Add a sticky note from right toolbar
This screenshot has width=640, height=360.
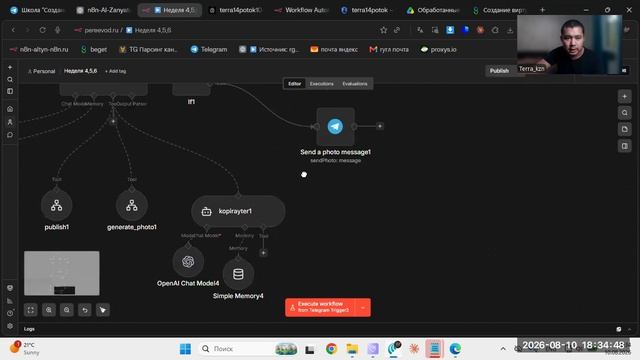pos(624,129)
